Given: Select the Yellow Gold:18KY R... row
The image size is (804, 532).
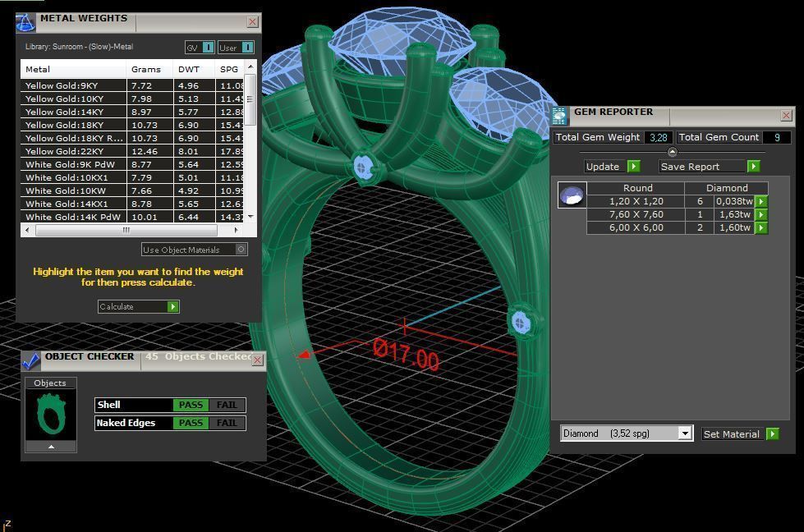Looking at the screenshot, I should coord(132,139).
